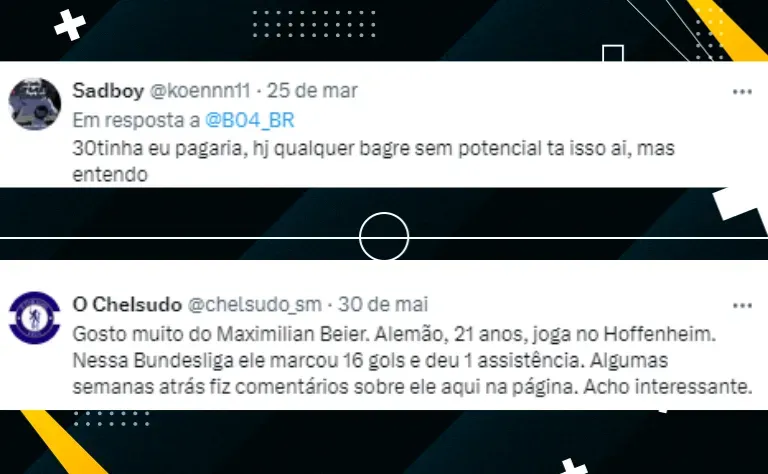
Task: Open the @chelsudo_sm handle
Action: point(255,305)
